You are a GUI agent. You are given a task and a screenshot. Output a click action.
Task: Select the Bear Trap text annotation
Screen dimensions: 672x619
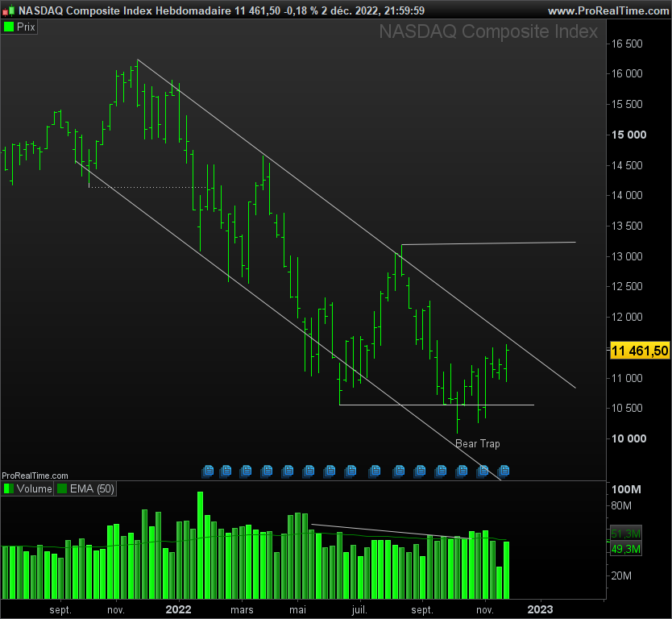[478, 443]
